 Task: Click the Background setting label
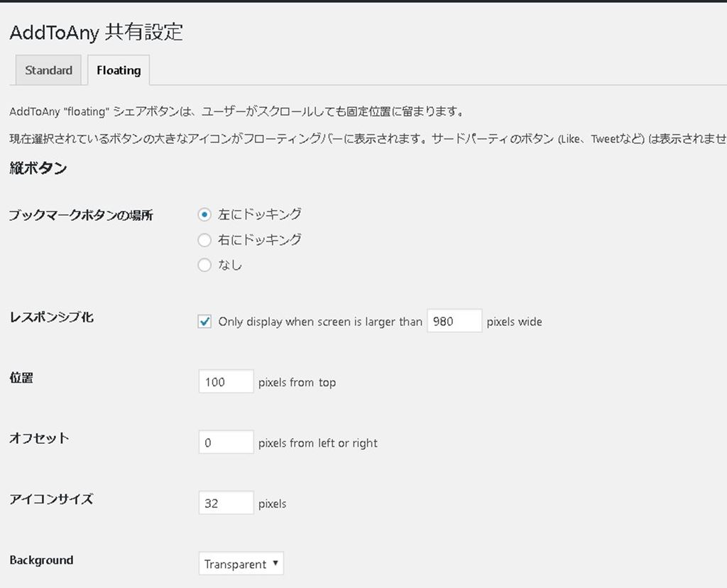pyautogui.click(x=41, y=560)
